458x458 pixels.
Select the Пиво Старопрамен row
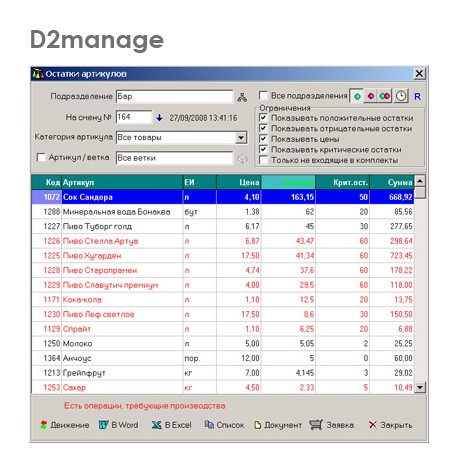tap(223, 270)
